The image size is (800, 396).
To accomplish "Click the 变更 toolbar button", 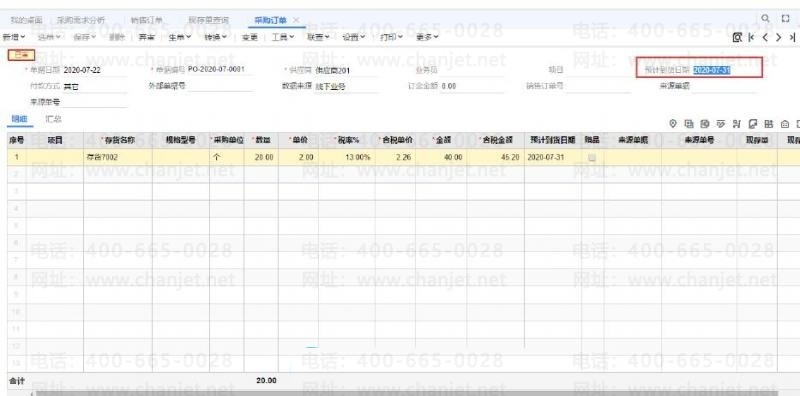I will [249, 37].
